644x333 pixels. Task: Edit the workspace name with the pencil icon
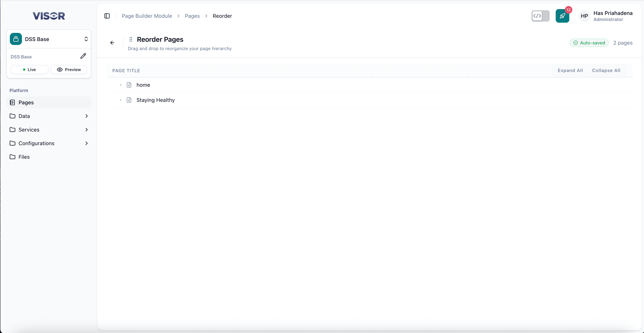[x=83, y=56]
